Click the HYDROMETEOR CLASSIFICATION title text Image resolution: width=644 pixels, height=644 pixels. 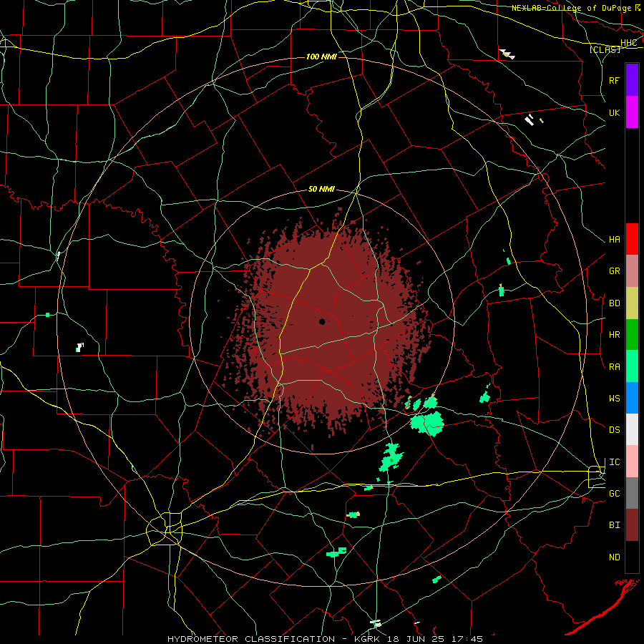[251, 639]
